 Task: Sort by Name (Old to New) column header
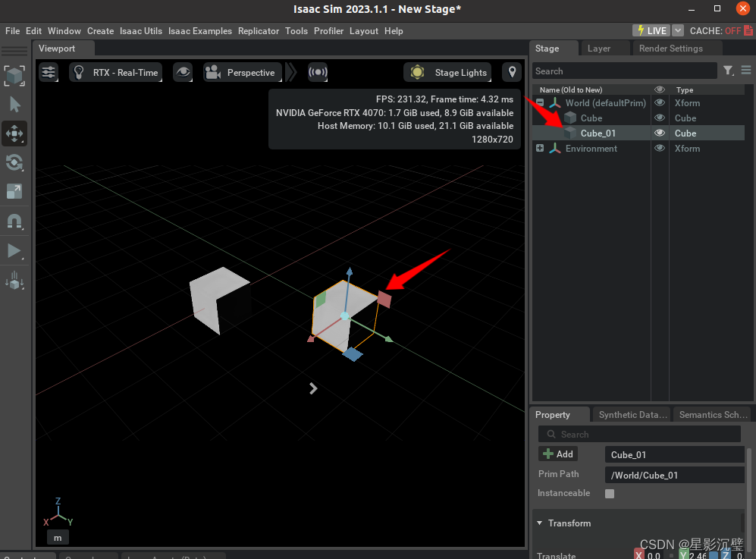(571, 90)
